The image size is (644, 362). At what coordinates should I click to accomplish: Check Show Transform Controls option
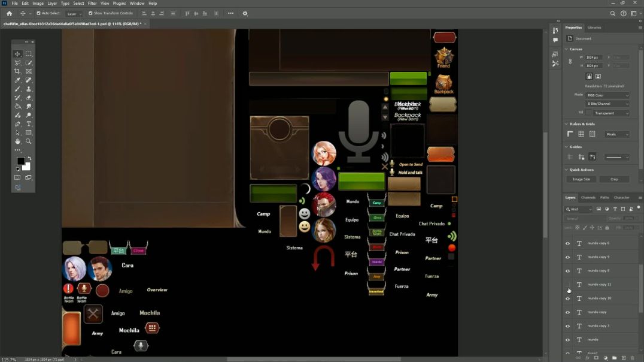pyautogui.click(x=91, y=13)
